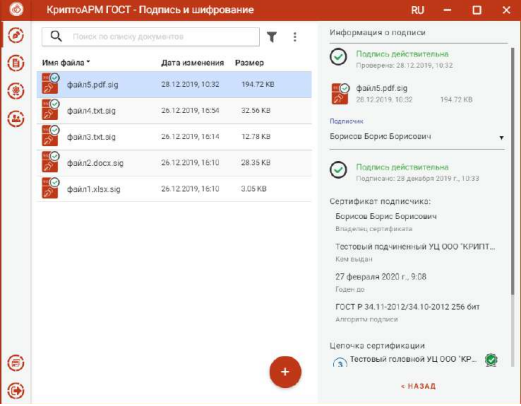Click date 26.12.2019, 16:54
Viewport: 521px width, 406px height.
[190, 110]
